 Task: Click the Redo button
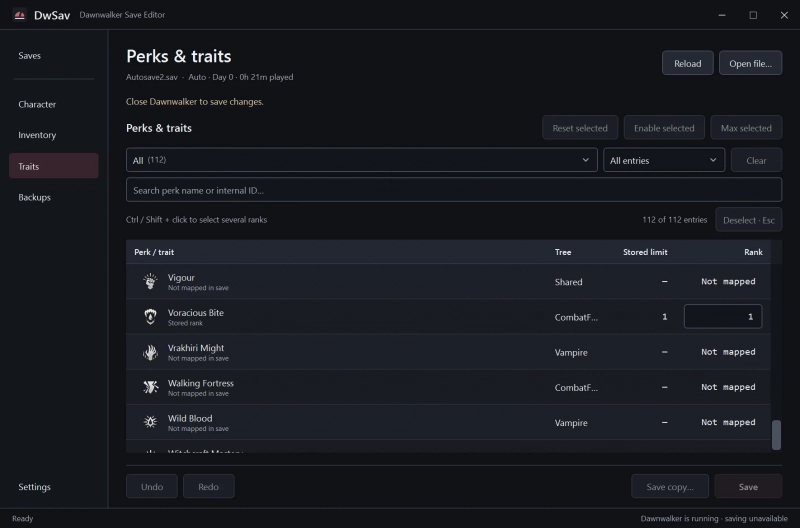(x=208, y=486)
